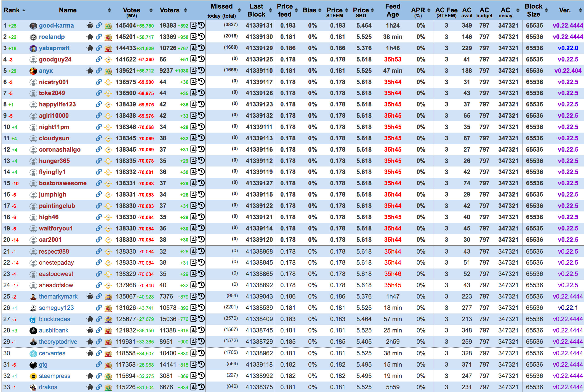Viewport: 584px width, 392px height.
Task: Click the piggy bank icon for blocktrades
Action: click(90, 319)
